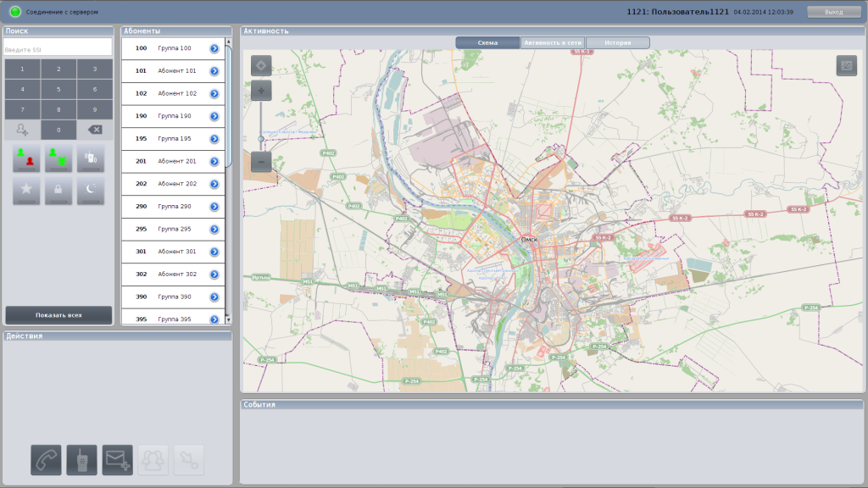Viewport: 868px width, 488px height.
Task: Click the add contact icon on keypad
Action: pyautogui.click(x=22, y=130)
